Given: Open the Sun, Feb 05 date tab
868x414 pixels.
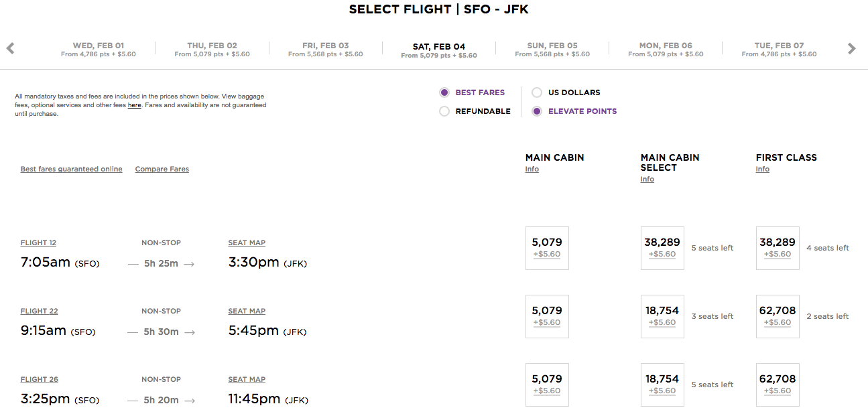Looking at the screenshot, I should click(x=552, y=50).
